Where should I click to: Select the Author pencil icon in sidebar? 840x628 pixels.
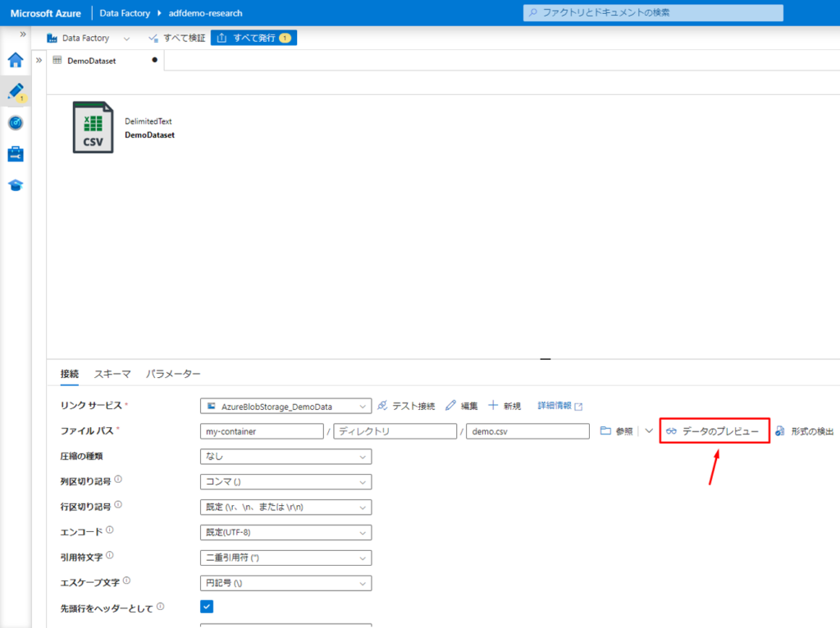coord(16,91)
